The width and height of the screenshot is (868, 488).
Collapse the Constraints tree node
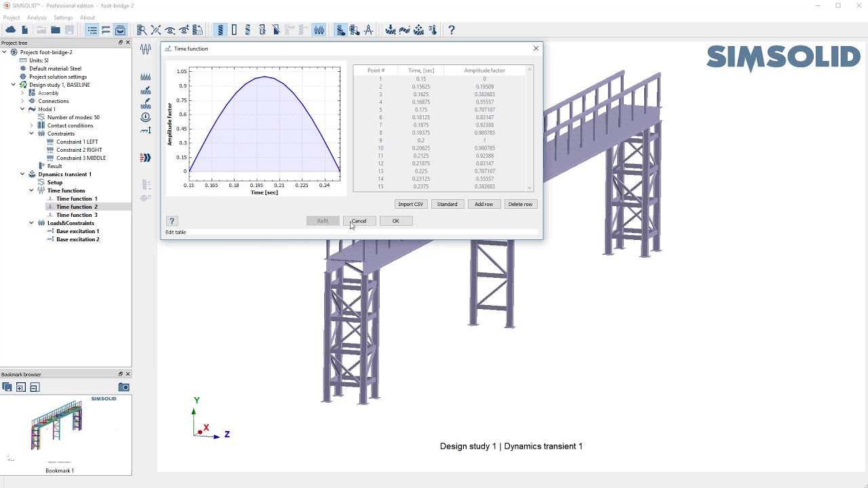tap(31, 134)
